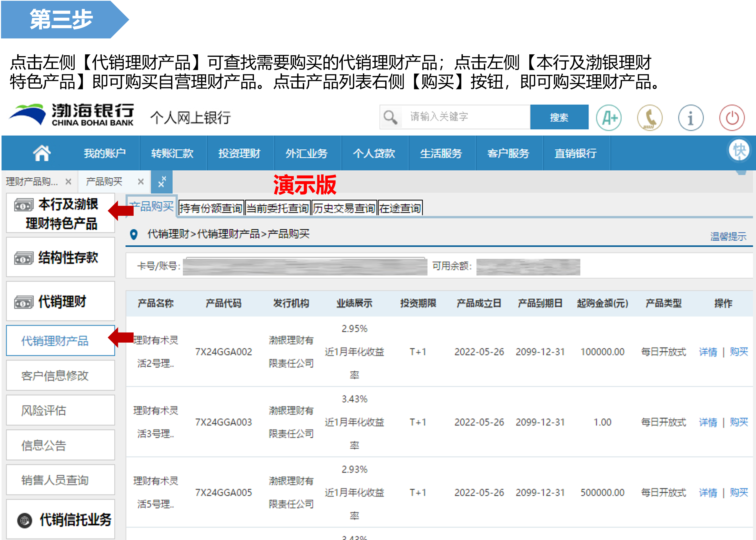Switch to the 理财产品购... page tab
The image size is (756, 540).
click(x=32, y=181)
